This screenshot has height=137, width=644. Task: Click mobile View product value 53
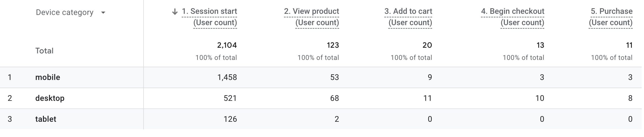(335, 77)
